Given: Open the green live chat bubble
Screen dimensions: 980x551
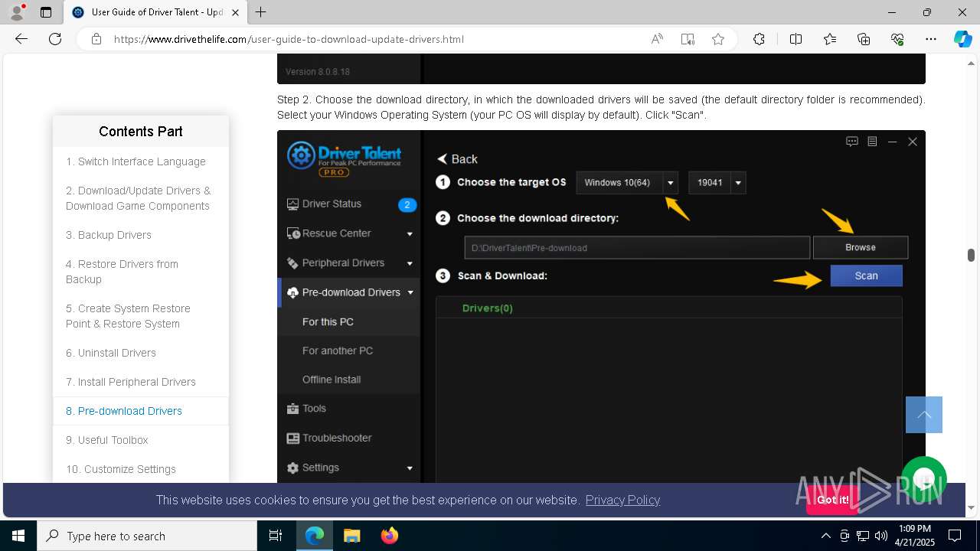Looking at the screenshot, I should click(924, 480).
